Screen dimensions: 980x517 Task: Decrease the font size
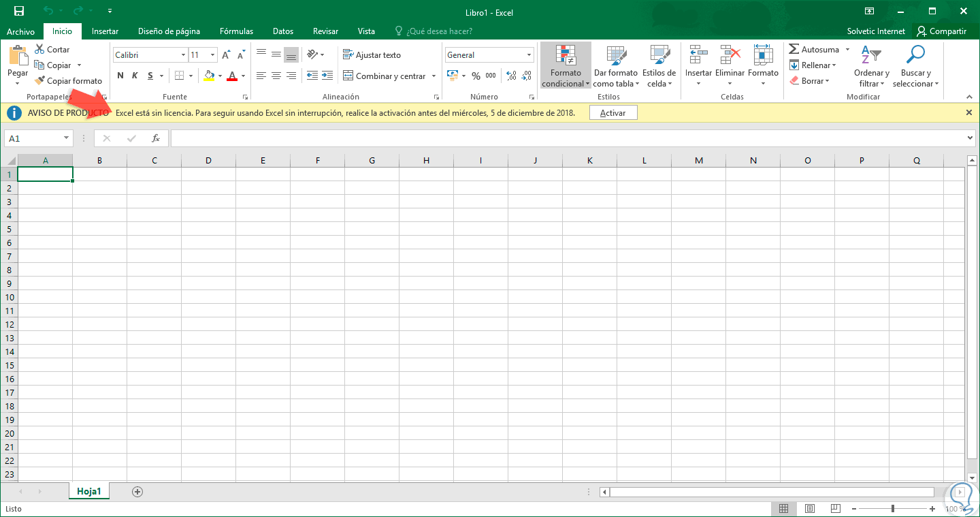click(x=241, y=55)
